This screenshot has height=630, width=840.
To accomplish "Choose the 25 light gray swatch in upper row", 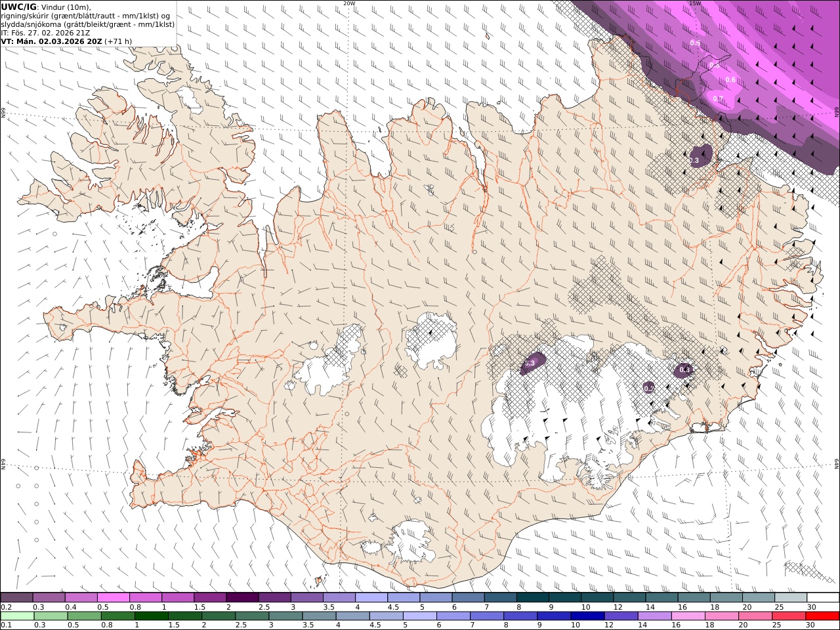I will pos(791,597).
